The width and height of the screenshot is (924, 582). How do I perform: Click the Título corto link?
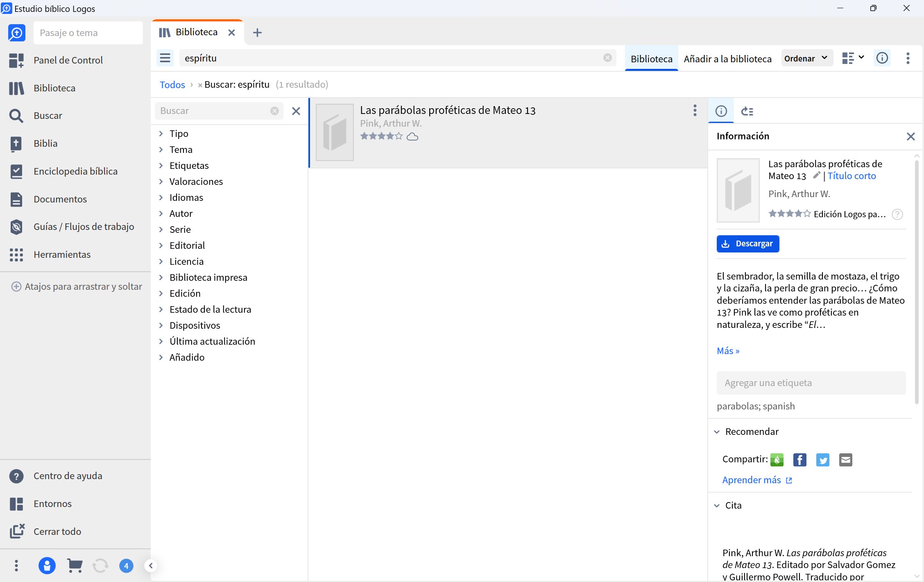pyautogui.click(x=852, y=176)
